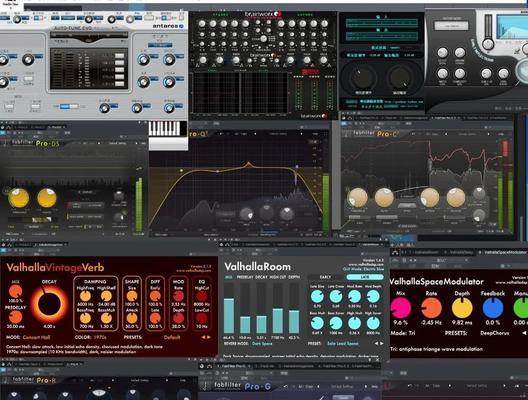Click the PREDELAY knob in ValhallaVintageVerb

15,317
